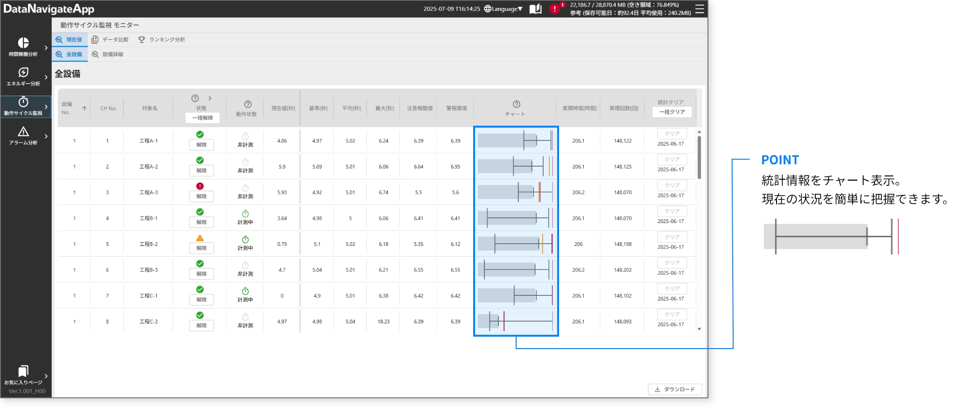This screenshot has height=420, width=980.
Task: Open the Language dropdown
Action: point(504,9)
